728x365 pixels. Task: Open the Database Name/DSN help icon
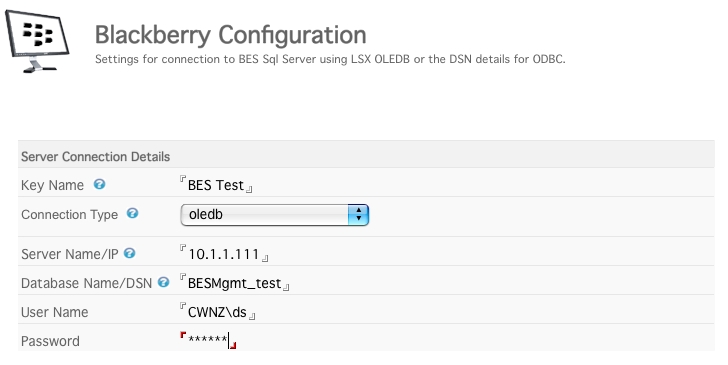pyautogui.click(x=163, y=282)
